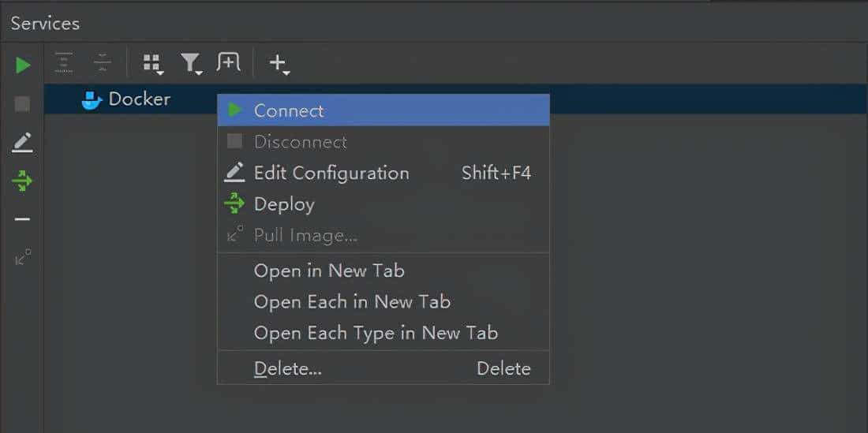Click the Pull Image arrow icon in left sidebar
This screenshot has height=433, width=868.
(x=23, y=257)
